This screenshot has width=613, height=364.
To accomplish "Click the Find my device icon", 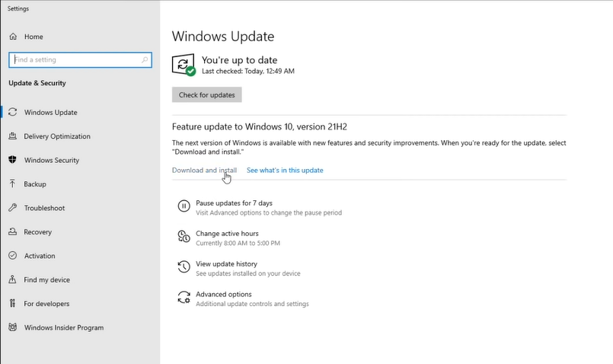I will tap(13, 279).
